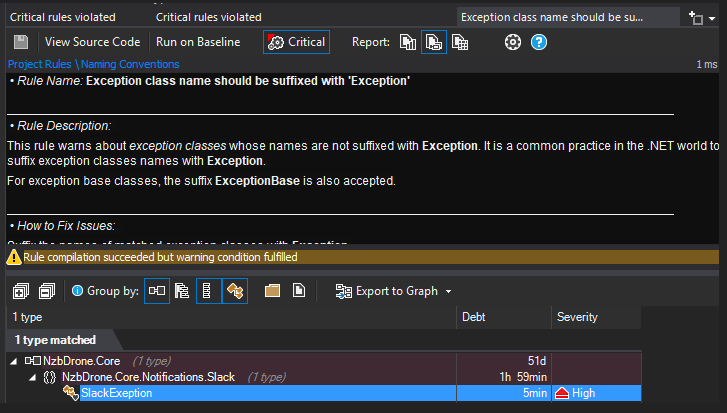
Task: Click the Project Rules breadcrumb link
Action: click(x=39, y=64)
